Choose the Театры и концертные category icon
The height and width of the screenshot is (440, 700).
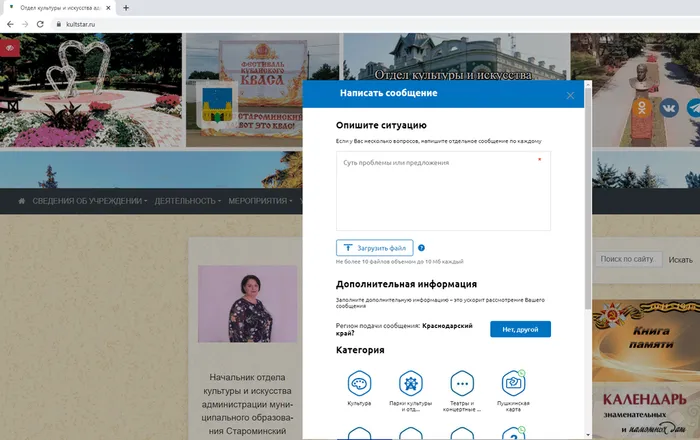coord(462,383)
